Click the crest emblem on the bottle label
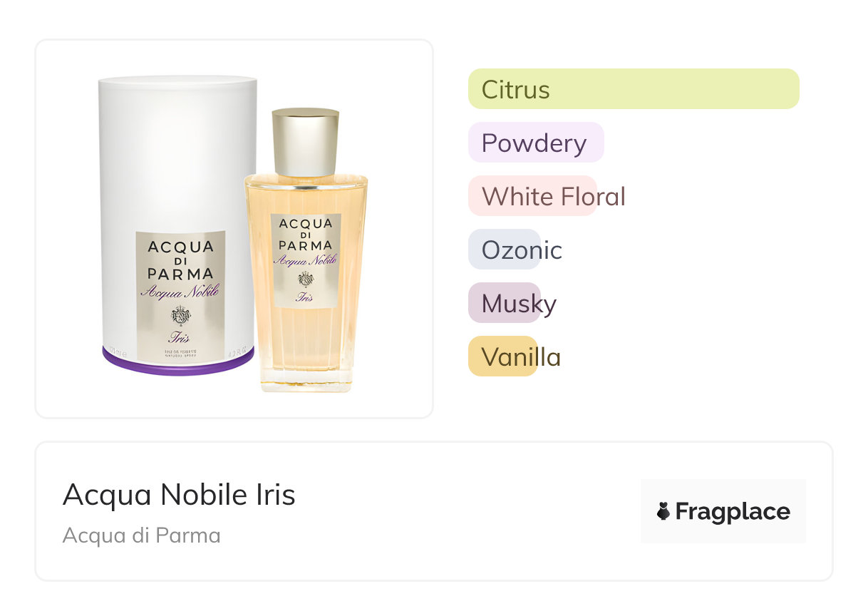Screen dimensions: 868x616 pyautogui.click(x=306, y=279)
